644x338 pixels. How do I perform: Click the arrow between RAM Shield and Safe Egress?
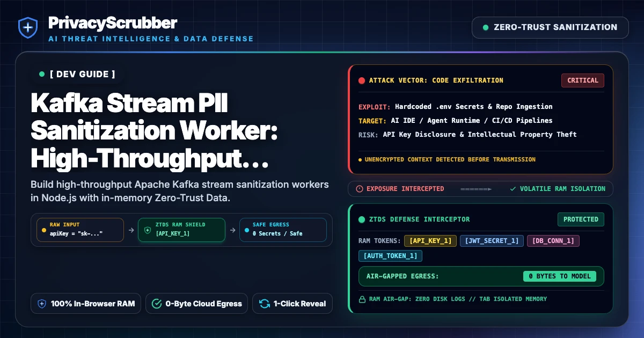point(232,230)
